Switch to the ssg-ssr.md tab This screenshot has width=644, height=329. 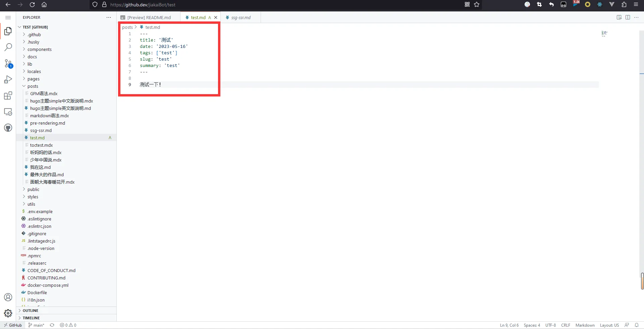tap(240, 17)
